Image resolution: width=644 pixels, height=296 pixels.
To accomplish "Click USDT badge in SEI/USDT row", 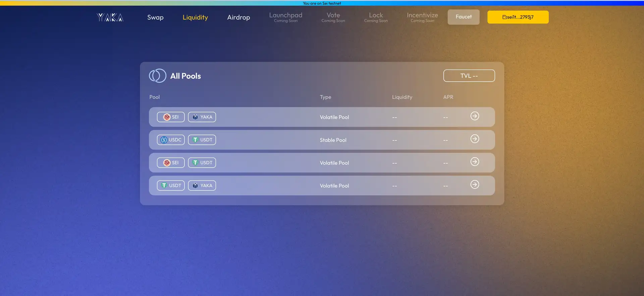I will click(x=202, y=163).
